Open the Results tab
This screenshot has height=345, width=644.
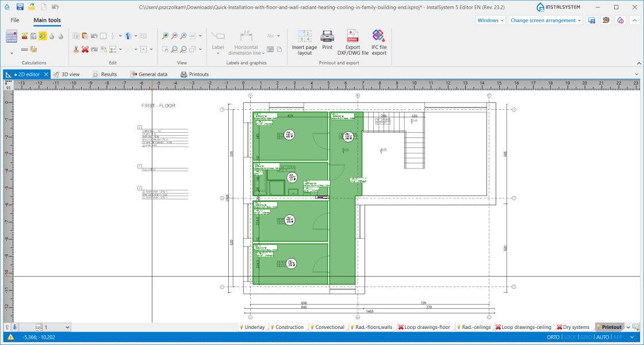[x=105, y=74]
